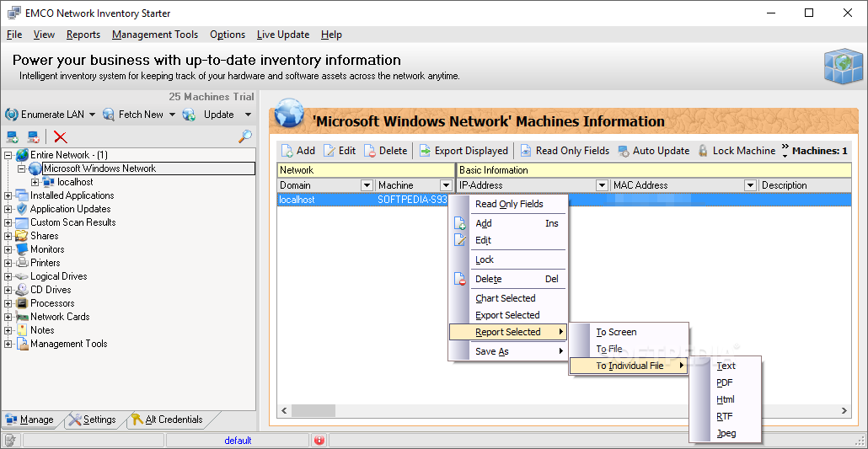Open the Fetch New dropdown arrow
868x449 pixels.
(172, 115)
